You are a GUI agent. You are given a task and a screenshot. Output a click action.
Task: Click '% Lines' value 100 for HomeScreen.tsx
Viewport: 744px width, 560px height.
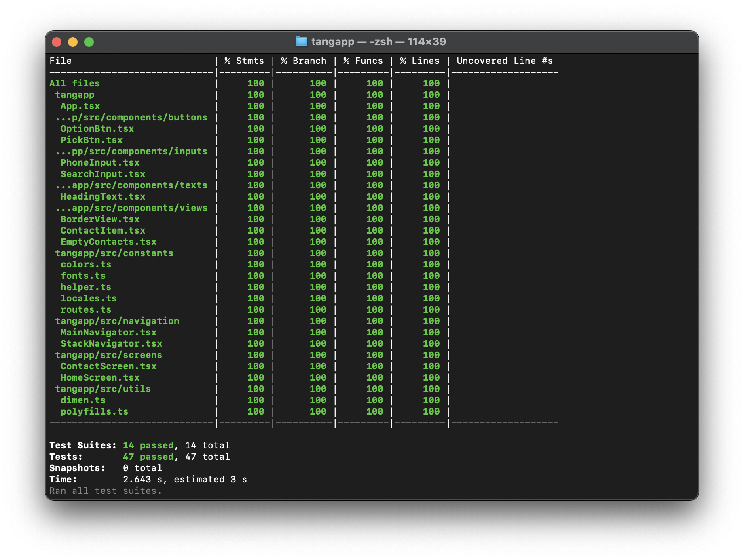pos(431,378)
